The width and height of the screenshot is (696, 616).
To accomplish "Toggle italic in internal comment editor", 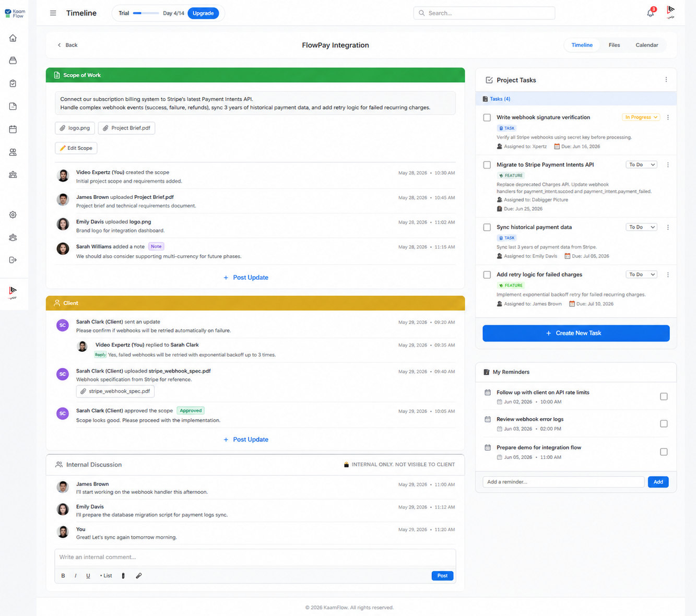I will 76,576.
